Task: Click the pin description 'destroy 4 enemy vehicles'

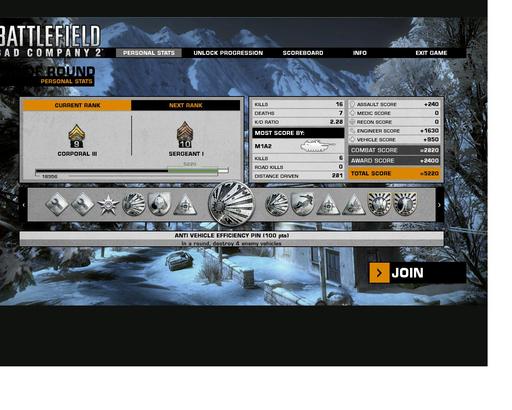Action: 247,244
